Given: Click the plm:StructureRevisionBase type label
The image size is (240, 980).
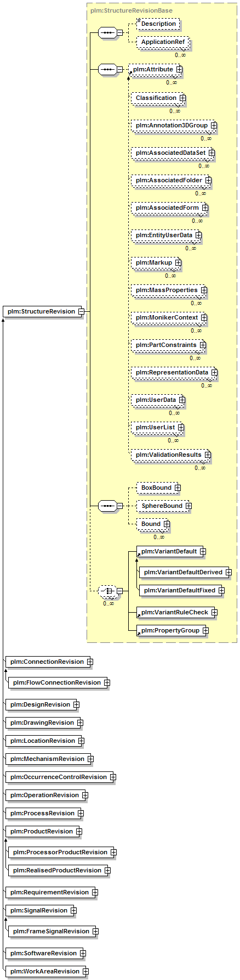Looking at the screenshot, I should pos(132,10).
